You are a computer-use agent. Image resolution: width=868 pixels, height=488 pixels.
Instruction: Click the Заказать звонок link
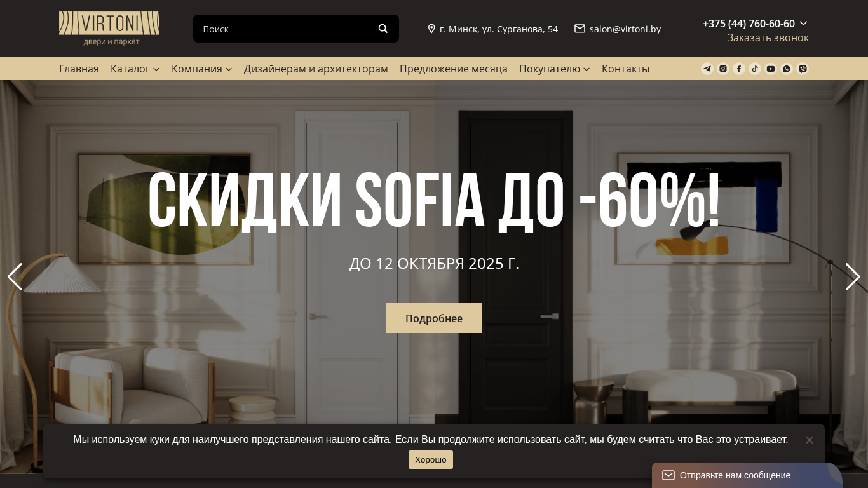pyautogui.click(x=768, y=37)
